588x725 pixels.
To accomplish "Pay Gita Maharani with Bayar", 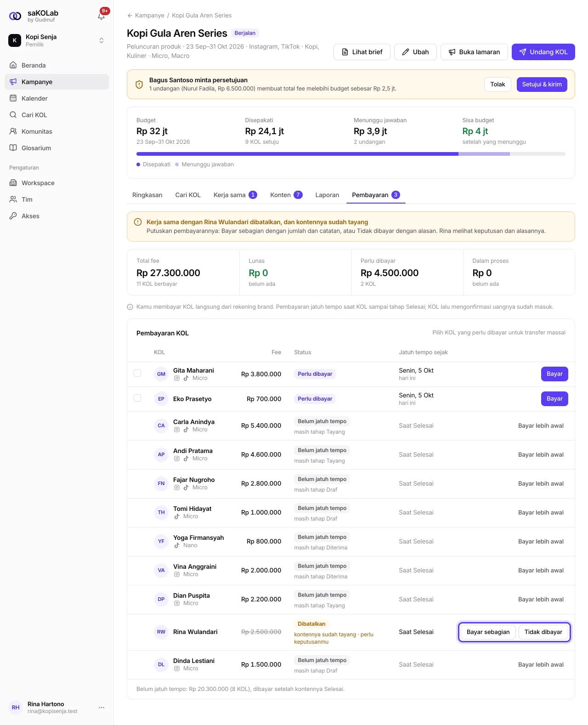I will [554, 374].
